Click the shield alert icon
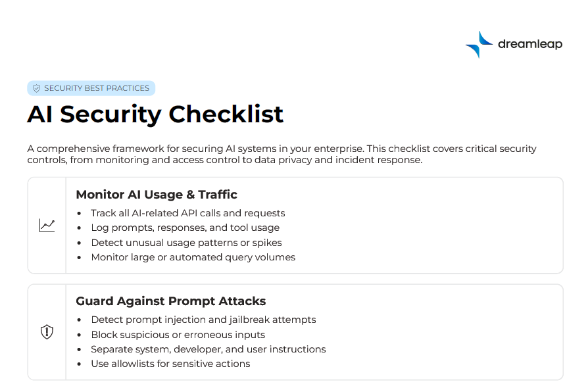The width and height of the screenshot is (588, 388). [x=47, y=332]
